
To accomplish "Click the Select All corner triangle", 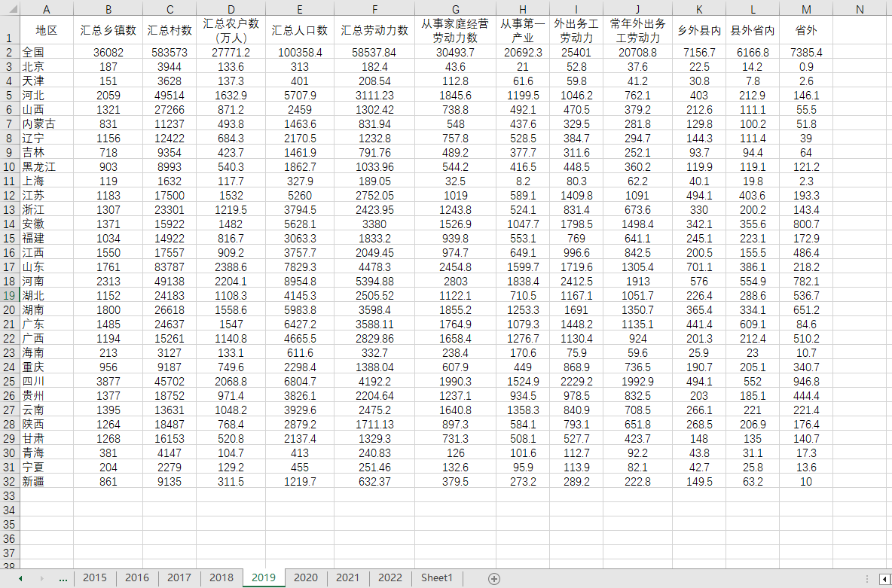I will point(10,9).
